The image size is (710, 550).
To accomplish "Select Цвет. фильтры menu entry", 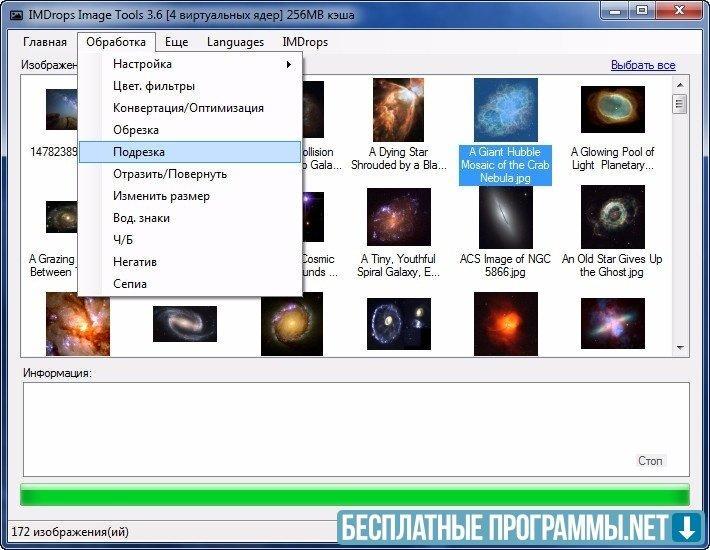I will pos(190,86).
